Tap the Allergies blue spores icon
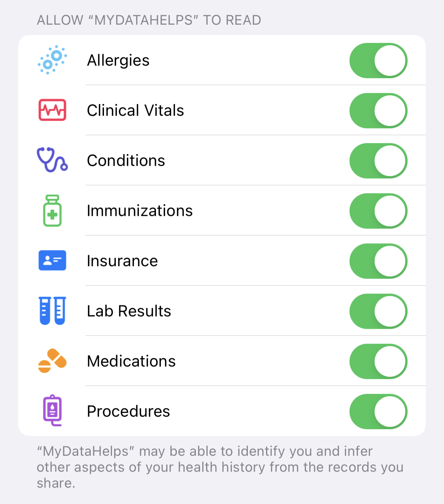444x504 pixels. 52,60
